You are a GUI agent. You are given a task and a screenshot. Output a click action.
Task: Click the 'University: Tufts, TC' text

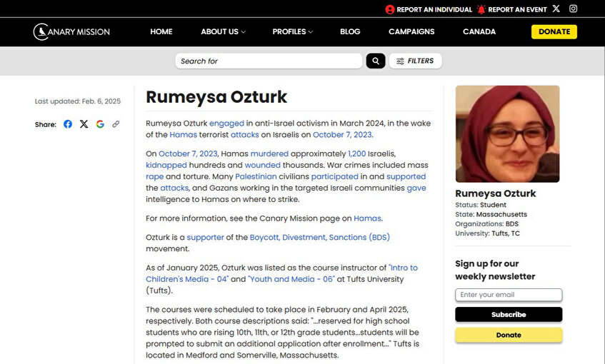tap(487, 233)
